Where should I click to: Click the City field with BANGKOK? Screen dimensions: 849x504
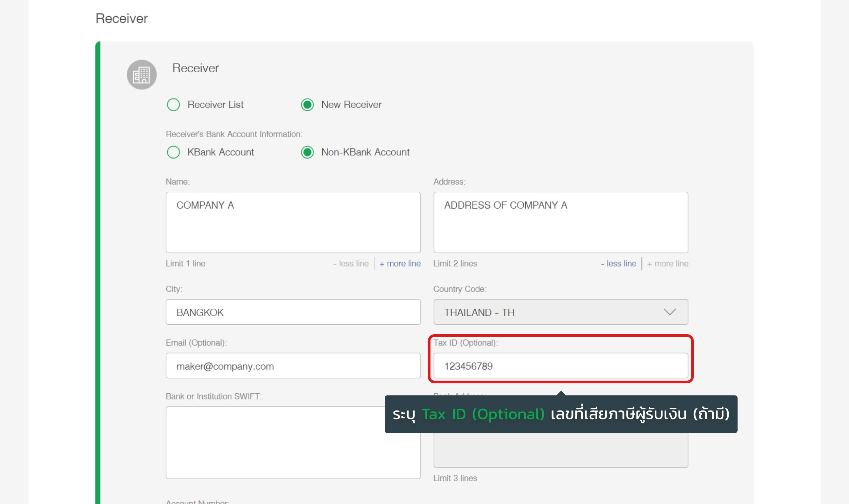(293, 312)
